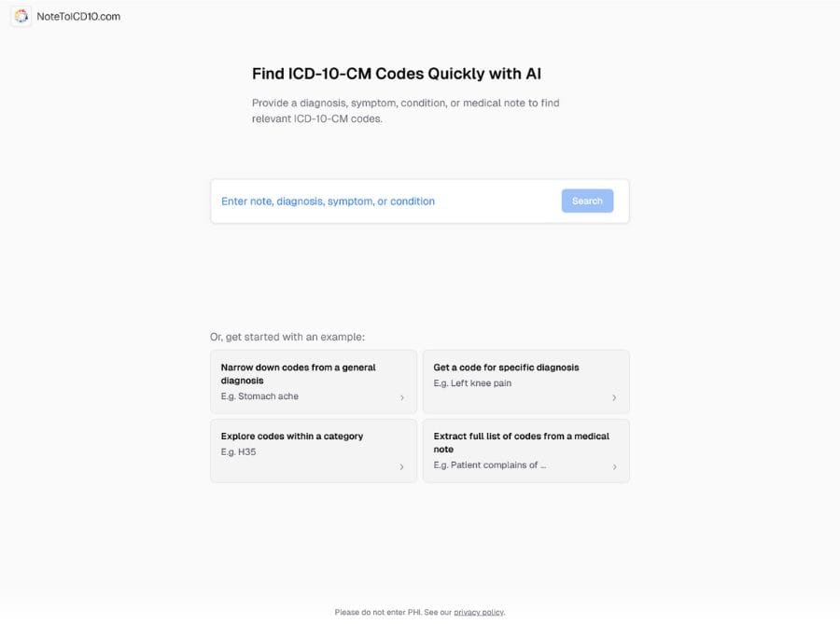
Task: Focus the note or diagnosis search field
Action: coord(383,201)
